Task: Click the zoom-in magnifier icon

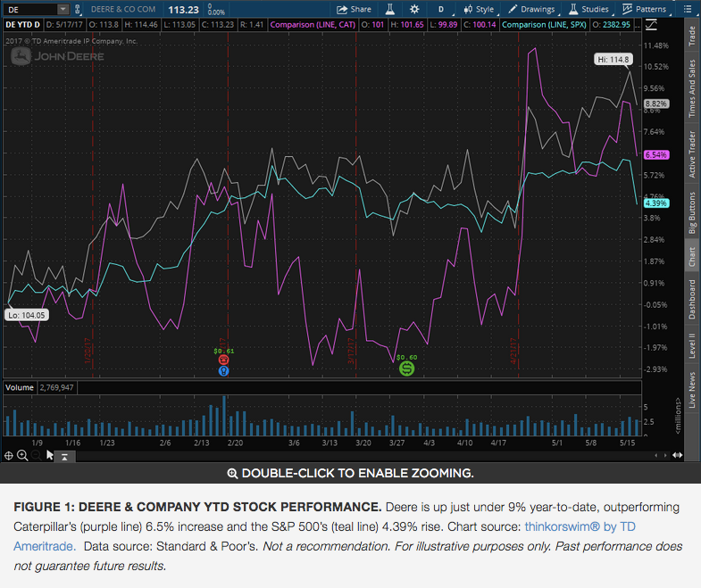Action: (22, 456)
